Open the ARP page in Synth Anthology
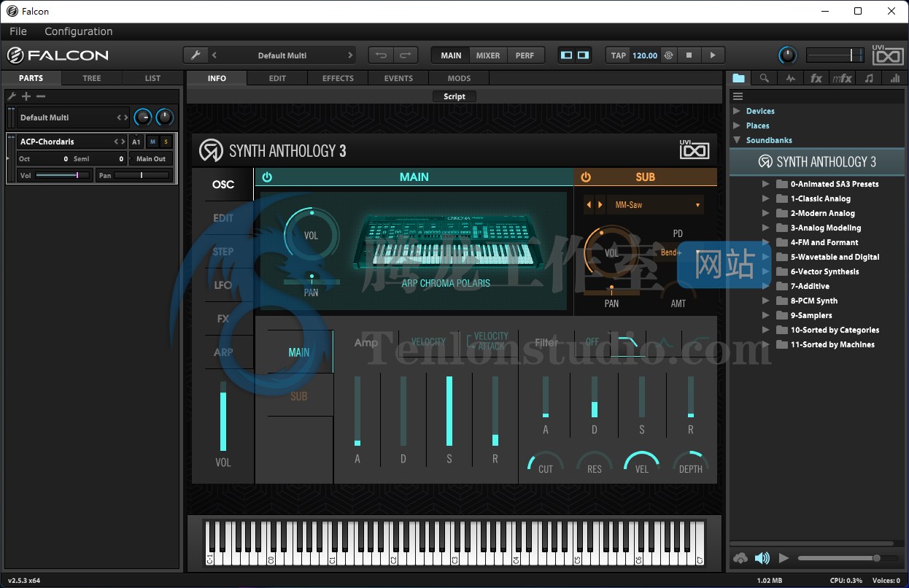The height and width of the screenshot is (588, 909). 223,352
